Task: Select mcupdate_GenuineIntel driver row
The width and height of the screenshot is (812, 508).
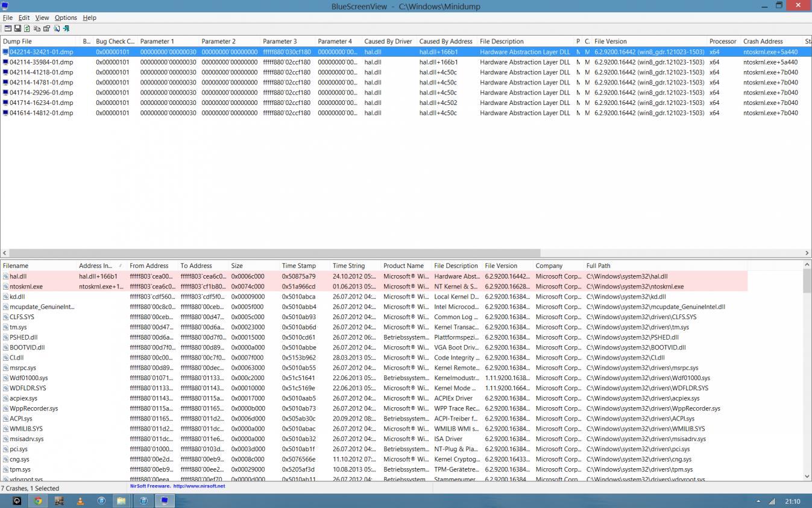Action: [374, 307]
